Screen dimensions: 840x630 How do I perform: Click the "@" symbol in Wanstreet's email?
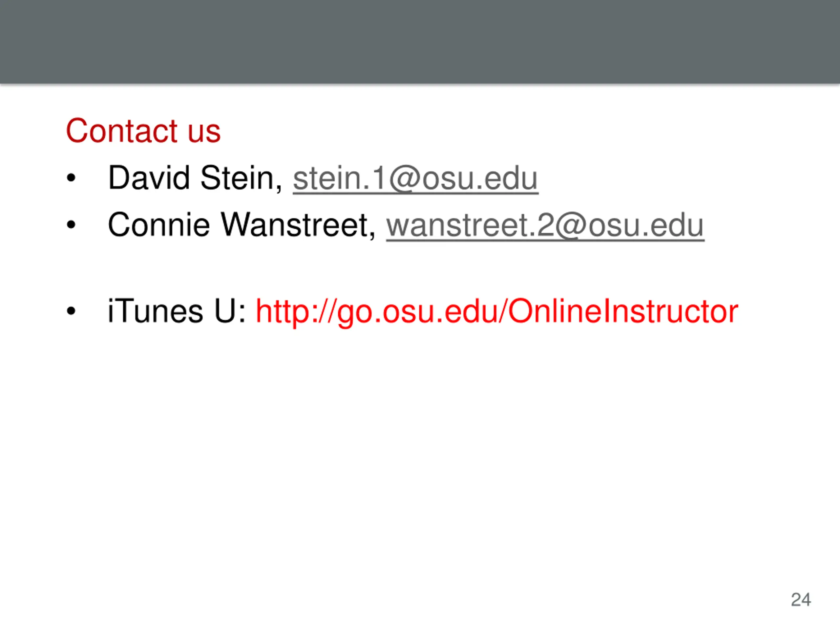click(x=572, y=226)
